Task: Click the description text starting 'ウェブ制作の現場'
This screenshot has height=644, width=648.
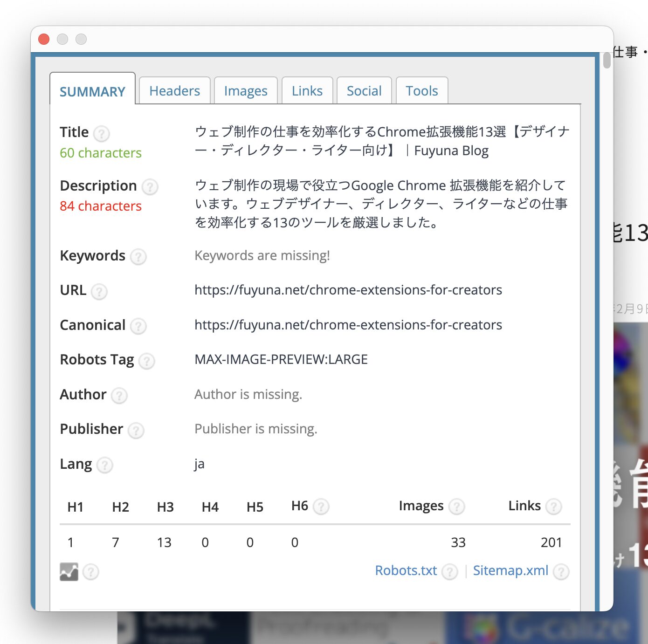Action: [x=381, y=204]
